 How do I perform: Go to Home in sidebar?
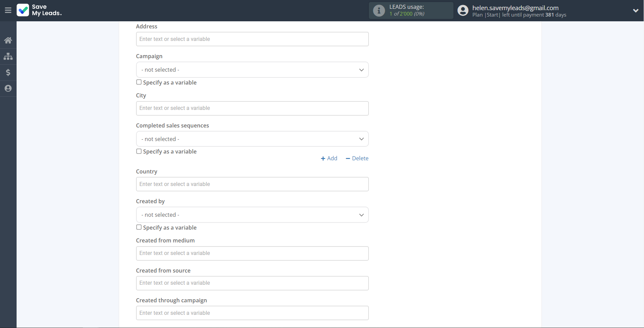8,40
